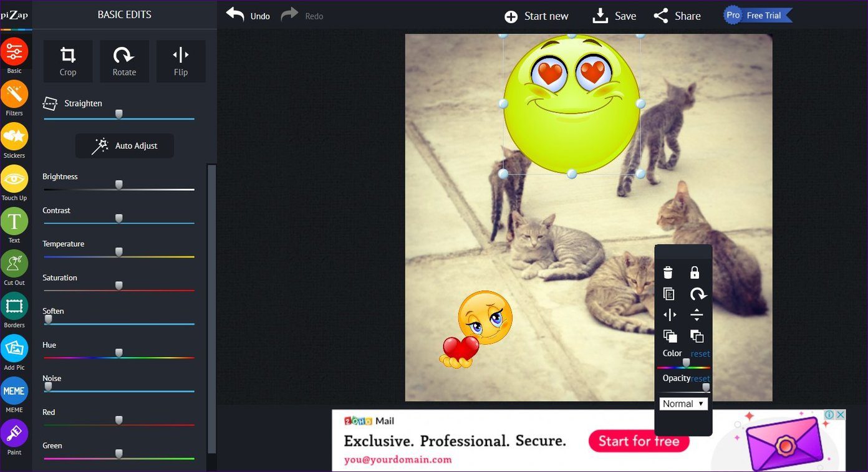Flip sticker horizontally in floating panel
868x472 pixels.
point(670,315)
